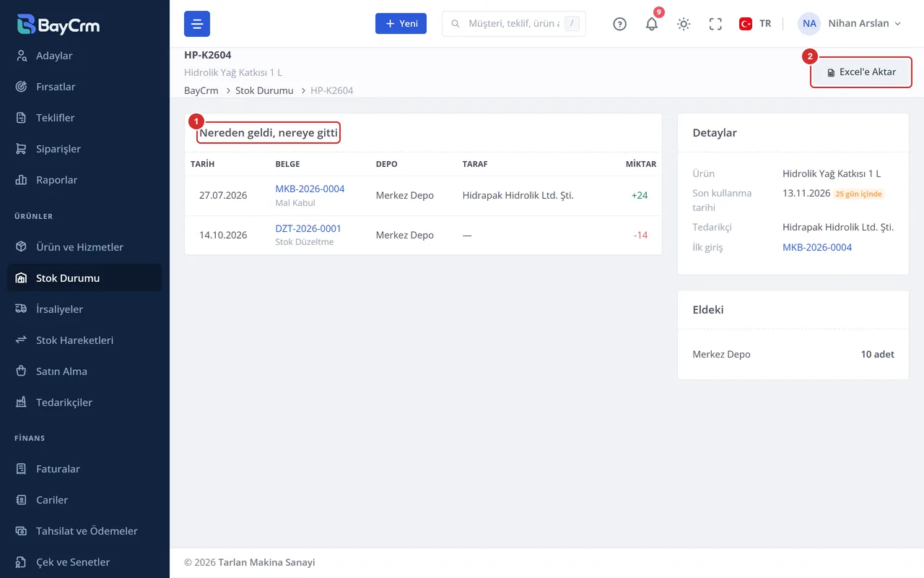The width and height of the screenshot is (924, 578).
Task: Sort by the TARİH column header
Action: 202,164
